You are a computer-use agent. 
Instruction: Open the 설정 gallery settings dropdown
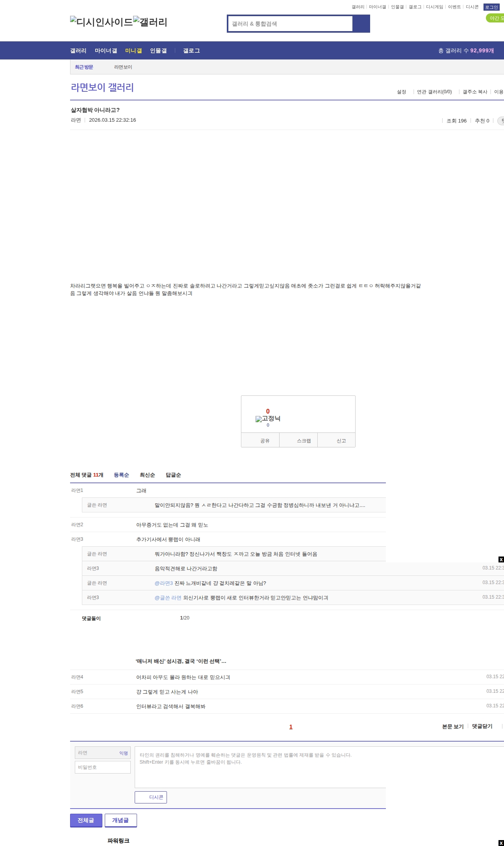pyautogui.click(x=401, y=92)
